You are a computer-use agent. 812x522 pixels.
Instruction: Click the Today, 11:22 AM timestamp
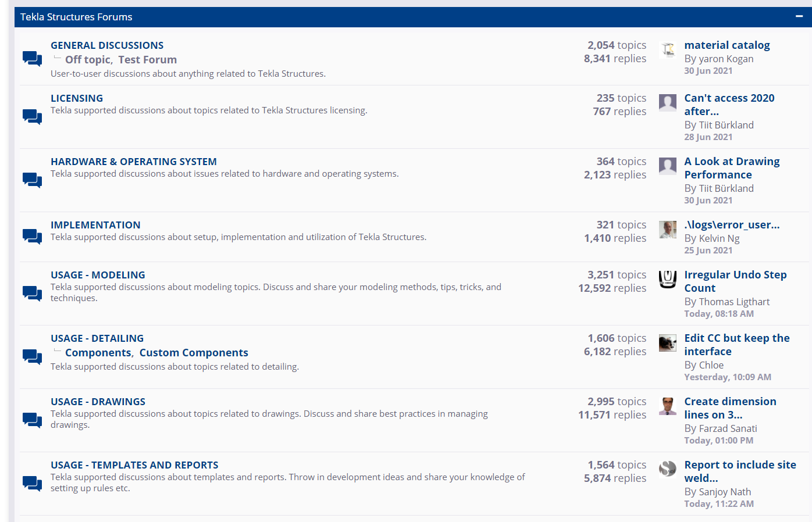click(x=719, y=504)
